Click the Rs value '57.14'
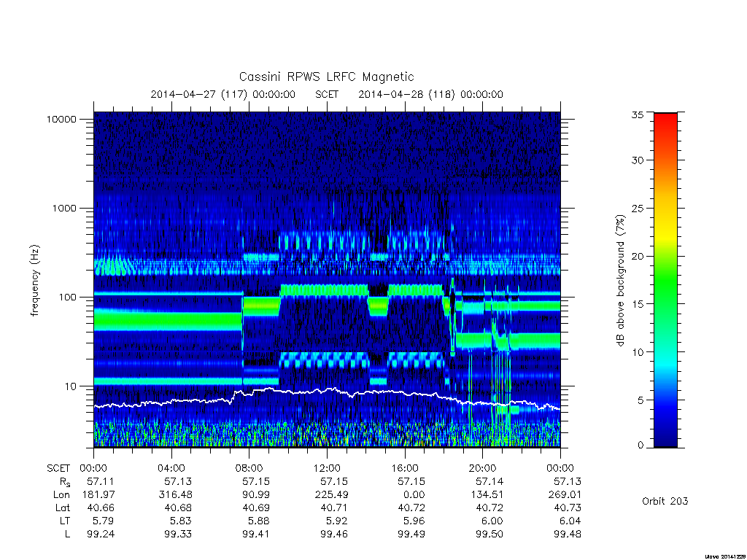747x560 pixels. 489,481
